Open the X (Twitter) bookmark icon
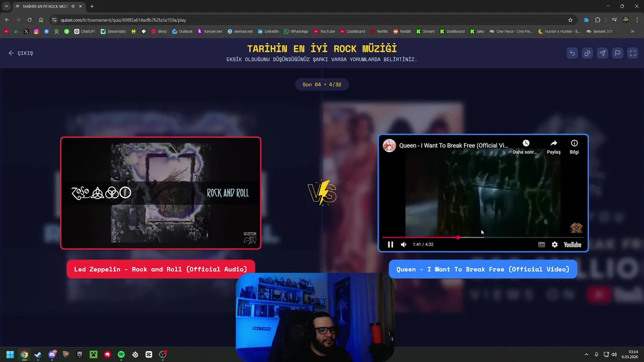Image resolution: width=644 pixels, height=362 pixels. (x=26, y=31)
